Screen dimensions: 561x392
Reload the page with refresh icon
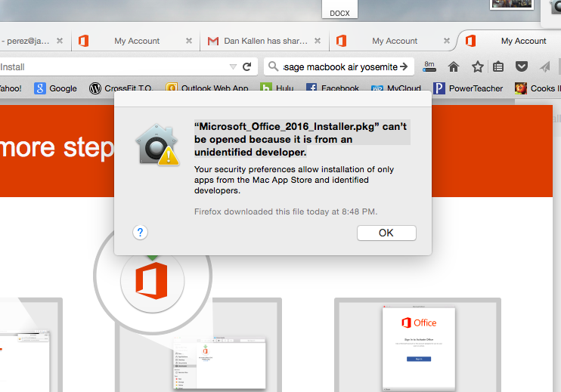tap(247, 66)
